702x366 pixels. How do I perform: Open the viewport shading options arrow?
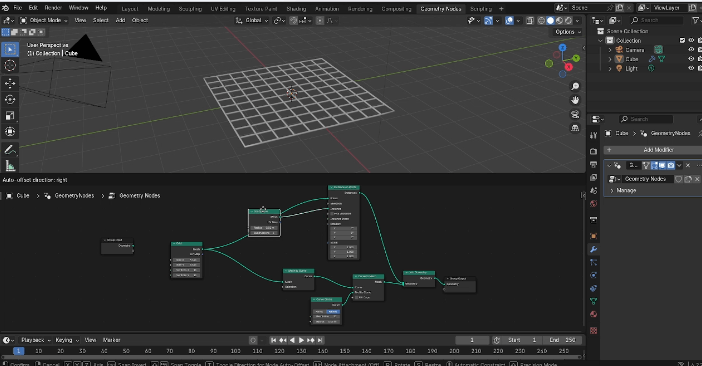coord(578,21)
